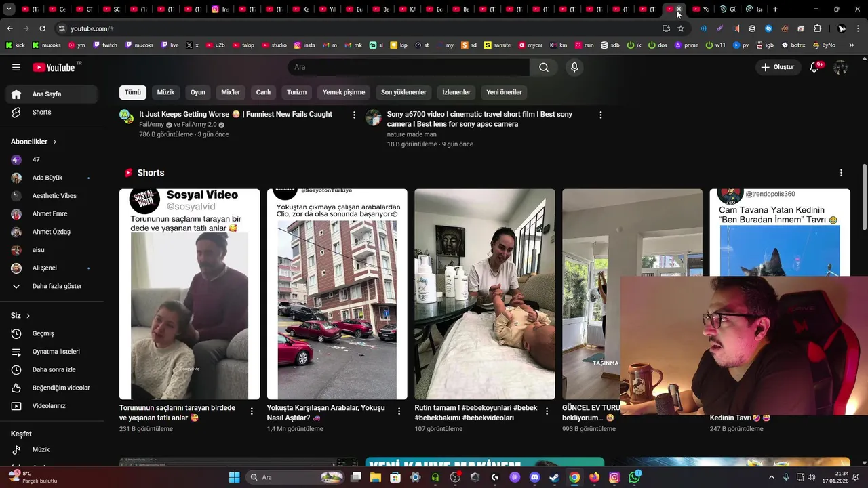Open Daha sonra izle list

pos(52,369)
